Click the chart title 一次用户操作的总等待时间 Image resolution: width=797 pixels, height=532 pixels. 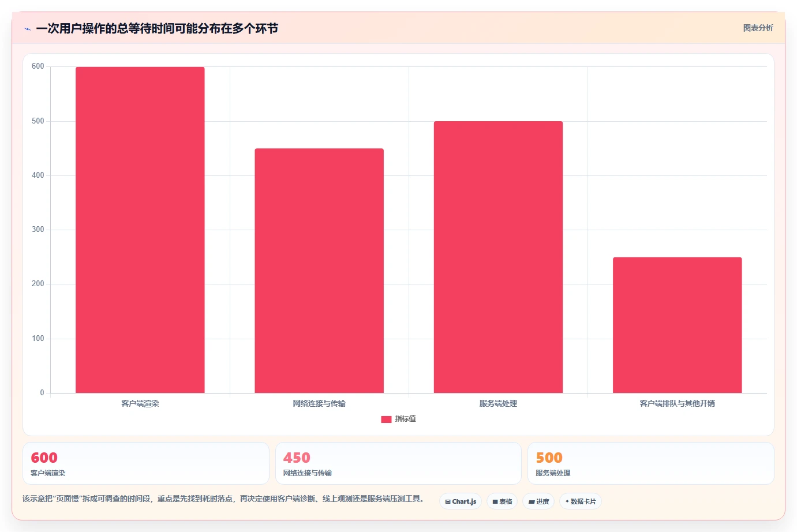pyautogui.click(x=157, y=28)
